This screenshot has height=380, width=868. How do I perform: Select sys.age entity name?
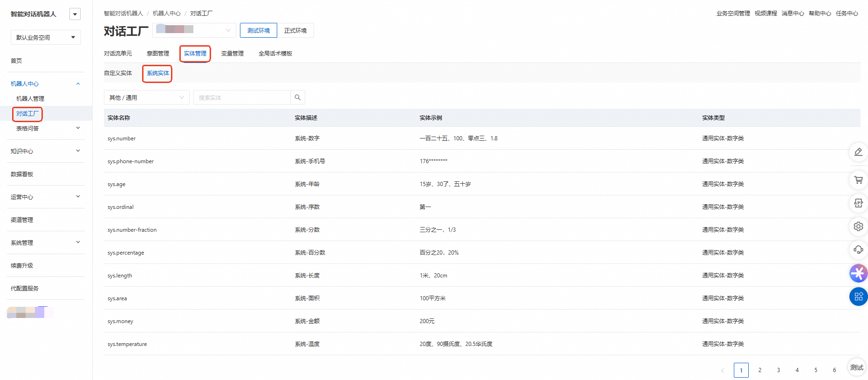116,184
